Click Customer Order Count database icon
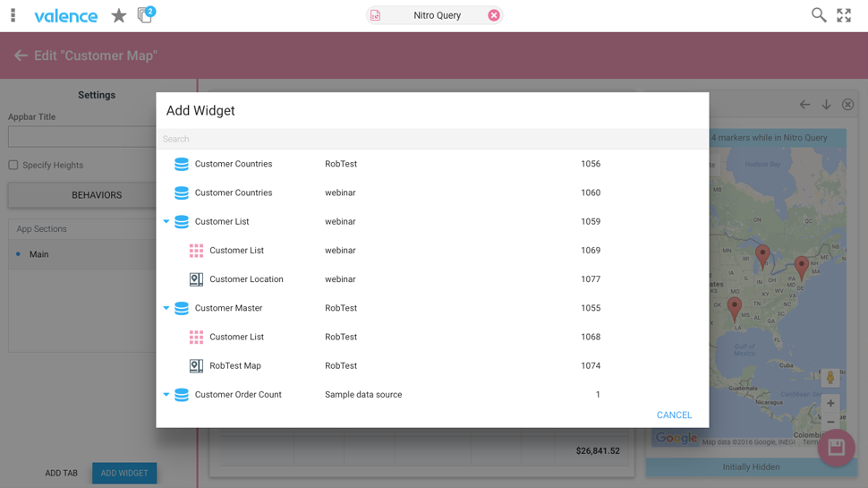868x488 pixels. tap(182, 394)
